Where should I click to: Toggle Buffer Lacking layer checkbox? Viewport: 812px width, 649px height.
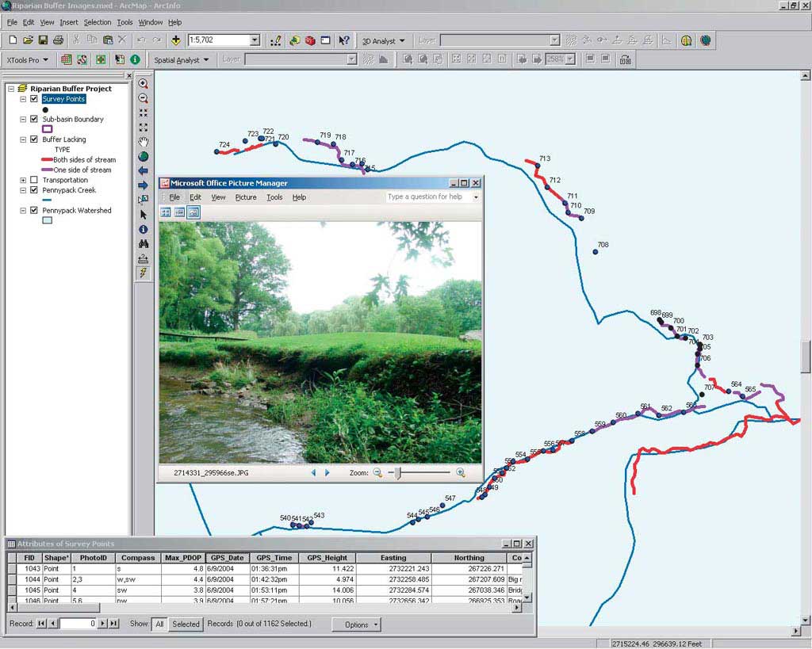tap(34, 139)
